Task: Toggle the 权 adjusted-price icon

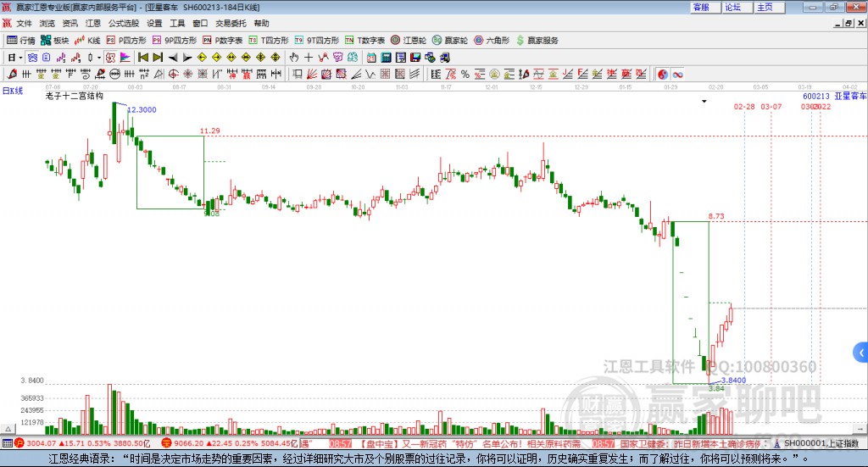Action: [110, 58]
